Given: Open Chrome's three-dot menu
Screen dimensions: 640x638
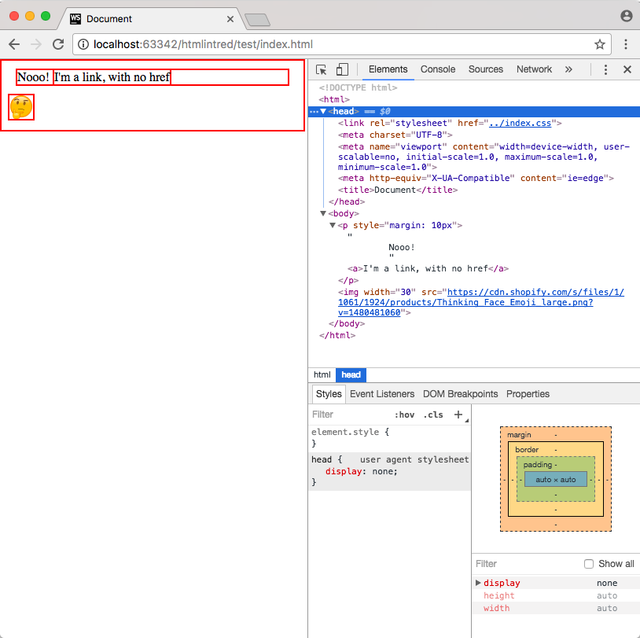Looking at the screenshot, I should (625, 44).
